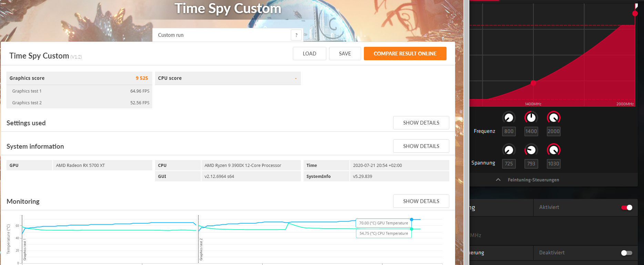This screenshot has height=265, width=644.
Task: Click the LOAD button
Action: [x=309, y=54]
